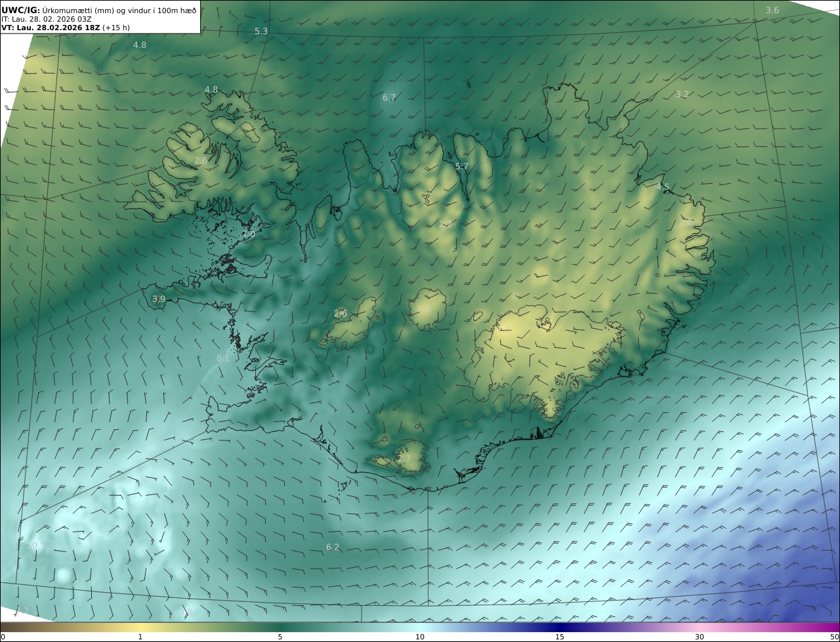Click the 8.1 value near Reykjavík coast
This screenshot has width=840, height=642.
coord(223,358)
